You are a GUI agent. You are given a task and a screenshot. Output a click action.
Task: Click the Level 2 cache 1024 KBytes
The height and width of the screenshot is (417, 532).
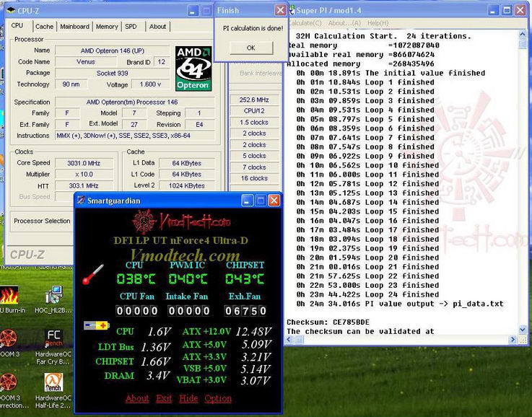tap(187, 186)
